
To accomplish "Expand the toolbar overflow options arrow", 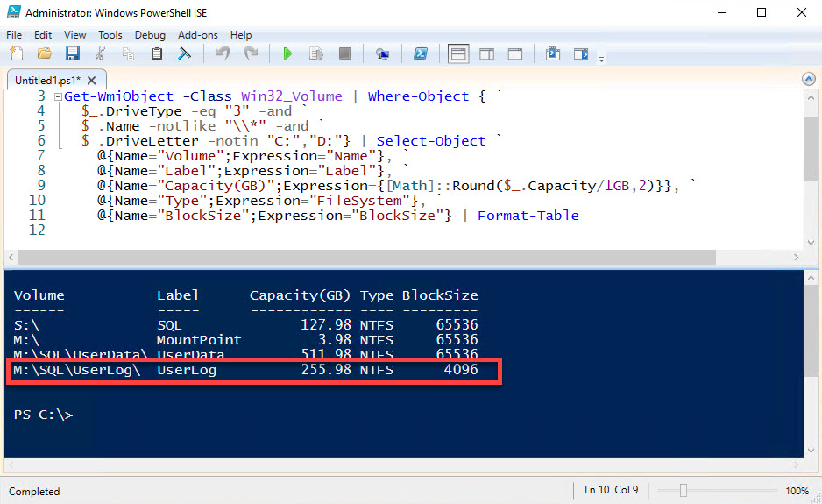I will point(601,60).
